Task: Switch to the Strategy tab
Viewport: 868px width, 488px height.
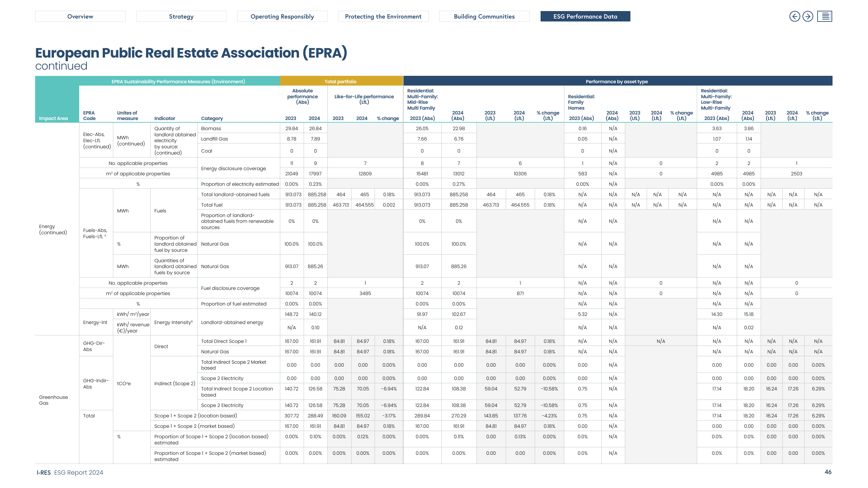Action: [x=181, y=16]
